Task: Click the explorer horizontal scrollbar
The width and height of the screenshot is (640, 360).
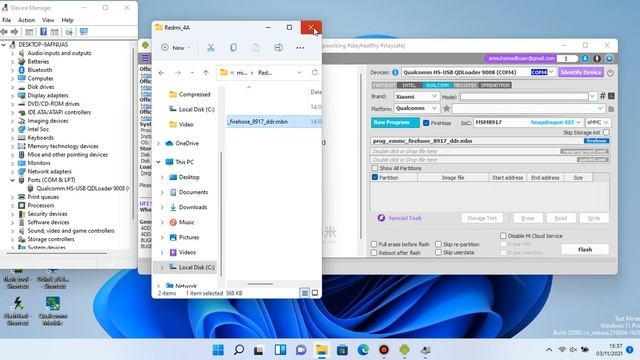Action: click(260, 284)
